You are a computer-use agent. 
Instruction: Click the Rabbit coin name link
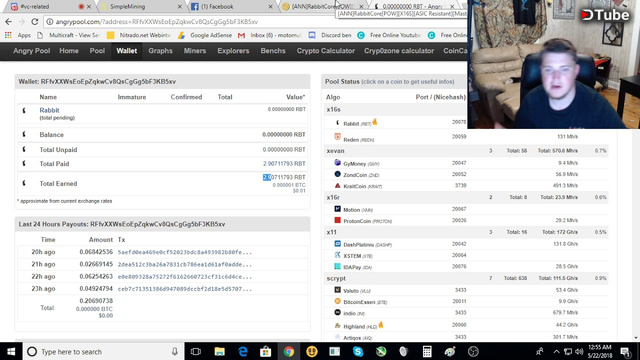click(x=49, y=110)
